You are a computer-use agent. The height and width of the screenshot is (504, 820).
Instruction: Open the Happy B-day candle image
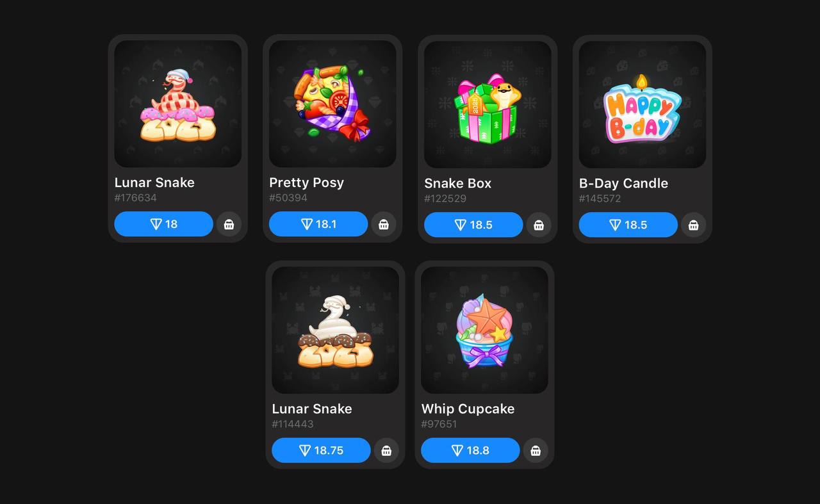[x=643, y=104]
